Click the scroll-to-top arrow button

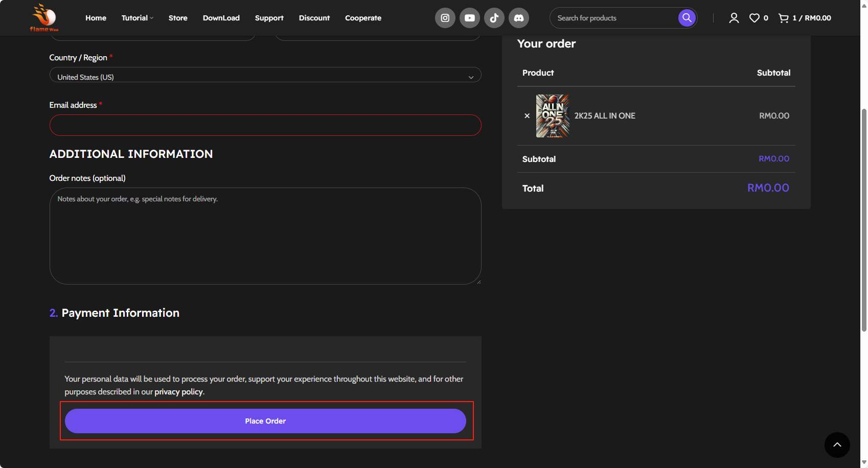pyautogui.click(x=837, y=445)
